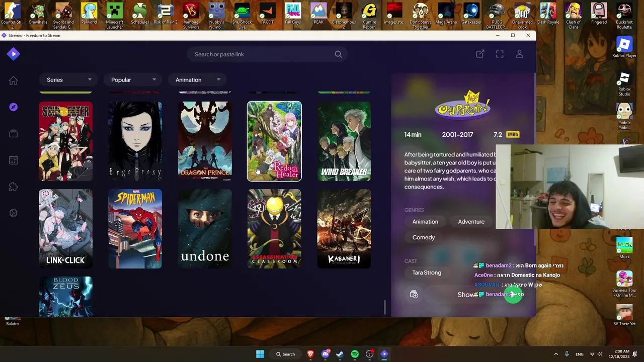Open the user profile icon
This screenshot has width=644, height=362.
[x=520, y=54]
